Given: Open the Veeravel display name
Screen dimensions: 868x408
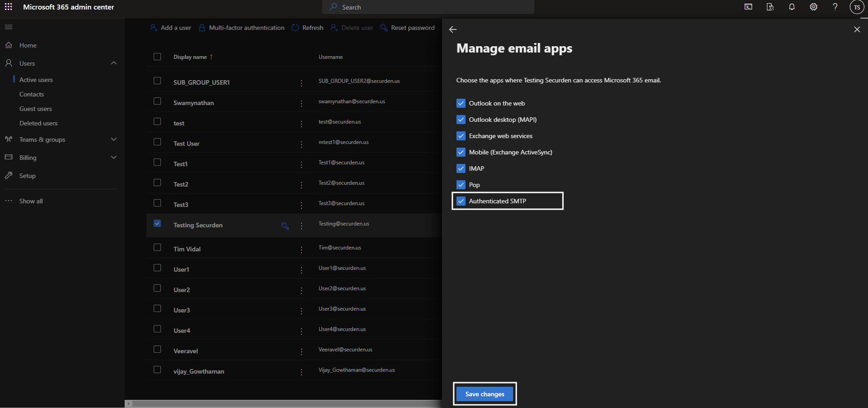Looking at the screenshot, I should 185,351.
